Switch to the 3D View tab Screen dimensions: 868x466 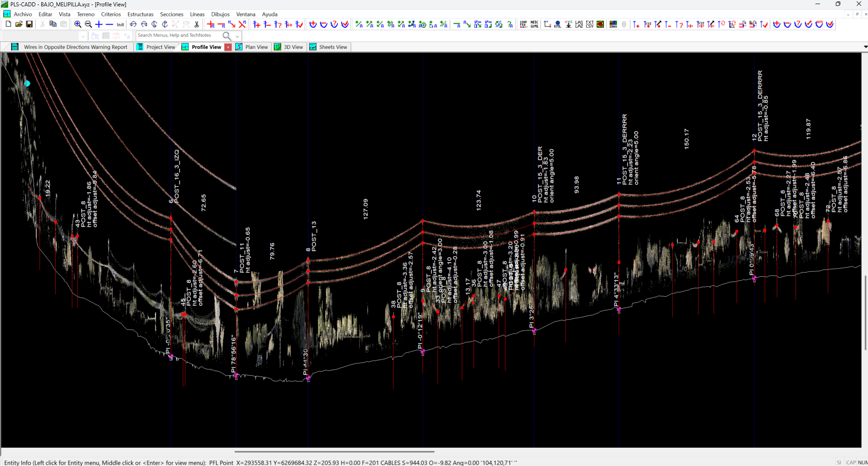(289, 47)
